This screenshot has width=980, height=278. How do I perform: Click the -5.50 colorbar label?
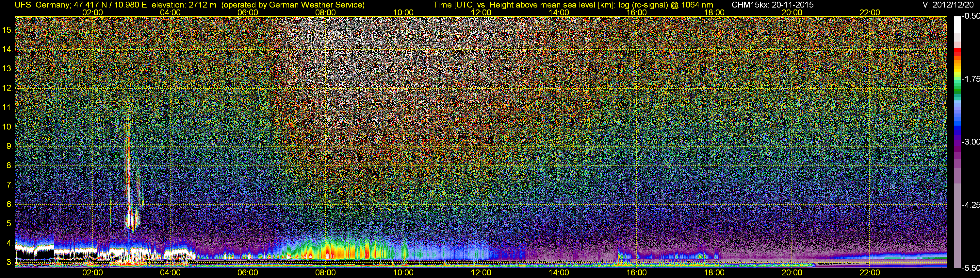(971, 268)
